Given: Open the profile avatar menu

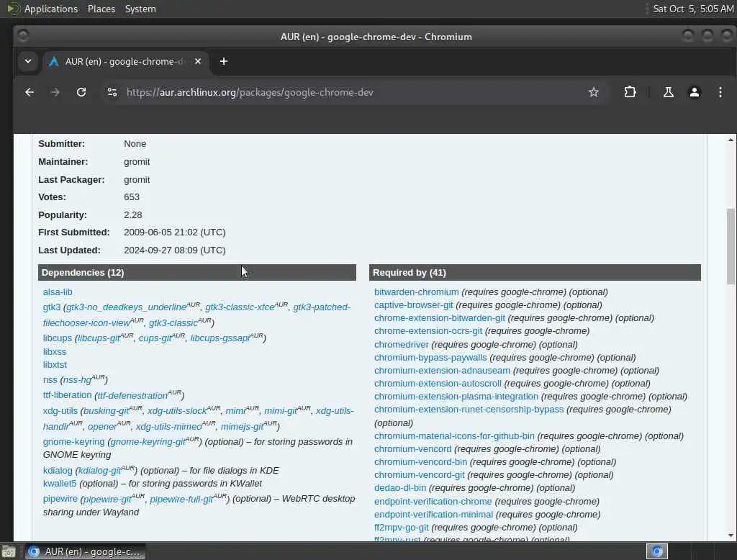Looking at the screenshot, I should [695, 92].
